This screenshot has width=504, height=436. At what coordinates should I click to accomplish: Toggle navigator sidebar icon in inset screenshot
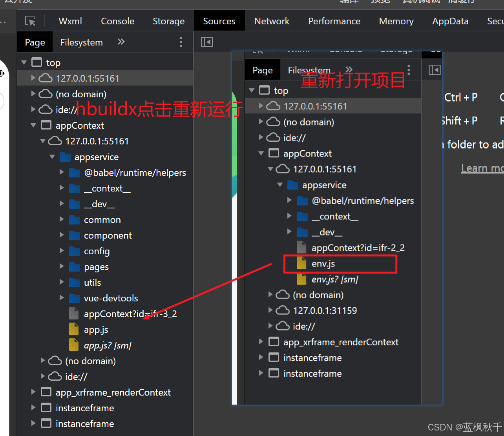click(x=435, y=70)
